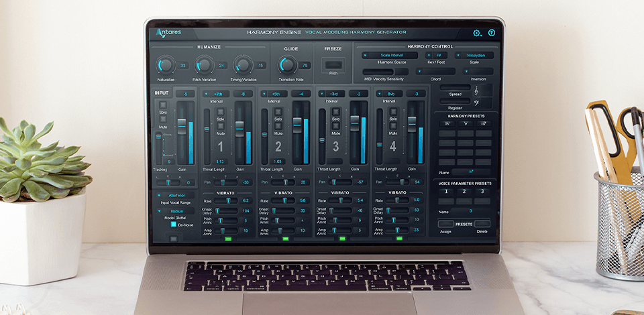
Task: Toggle the green LED under voice 2
Action: click(286, 239)
